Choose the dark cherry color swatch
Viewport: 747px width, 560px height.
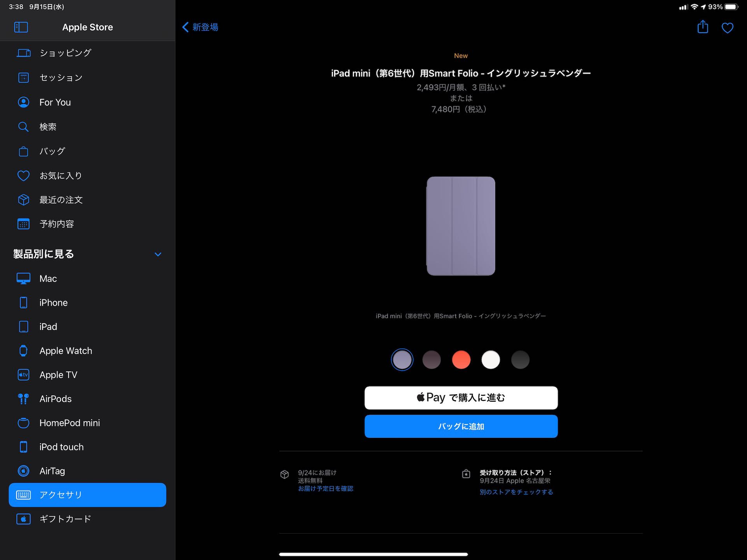431,360
